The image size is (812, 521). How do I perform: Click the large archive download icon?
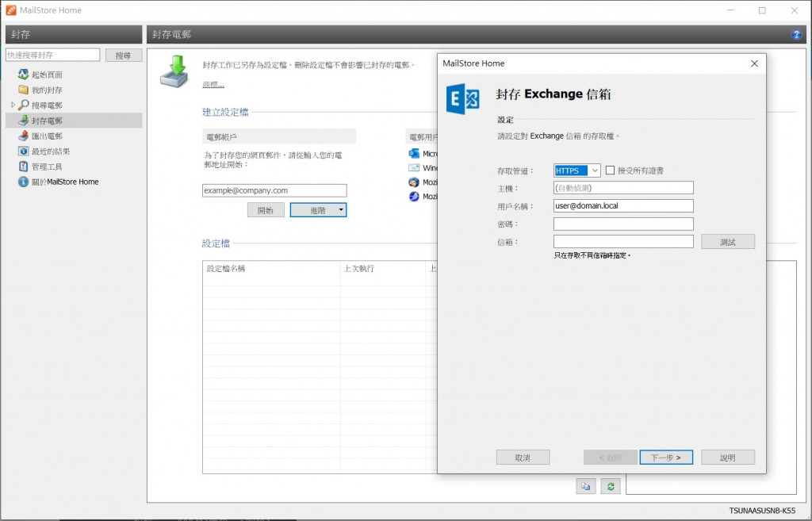[x=175, y=72]
